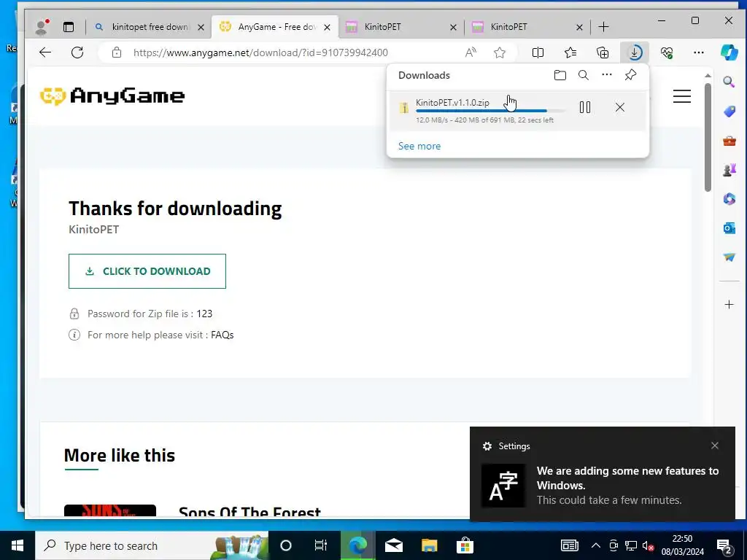Open sidebar Tools briefcase icon
Image resolution: width=747 pixels, height=560 pixels.
click(x=729, y=141)
